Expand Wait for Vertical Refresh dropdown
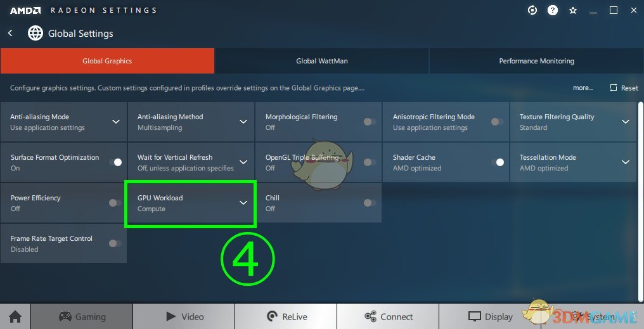The width and height of the screenshot is (644, 329). click(x=243, y=162)
